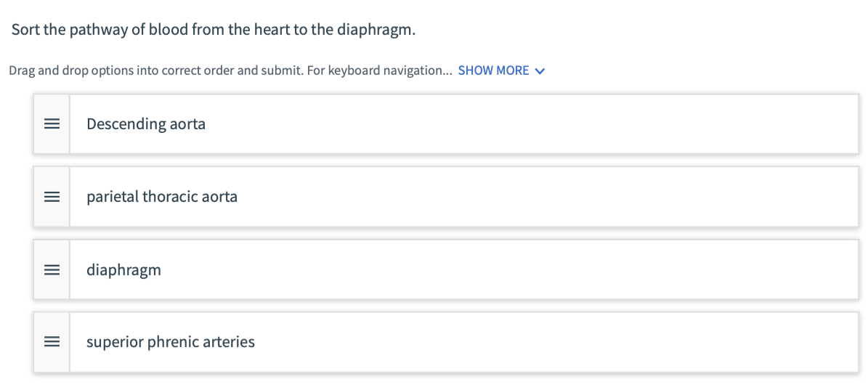Click the 'Drag and drop options' instruction text
868x387 pixels.
(65, 70)
